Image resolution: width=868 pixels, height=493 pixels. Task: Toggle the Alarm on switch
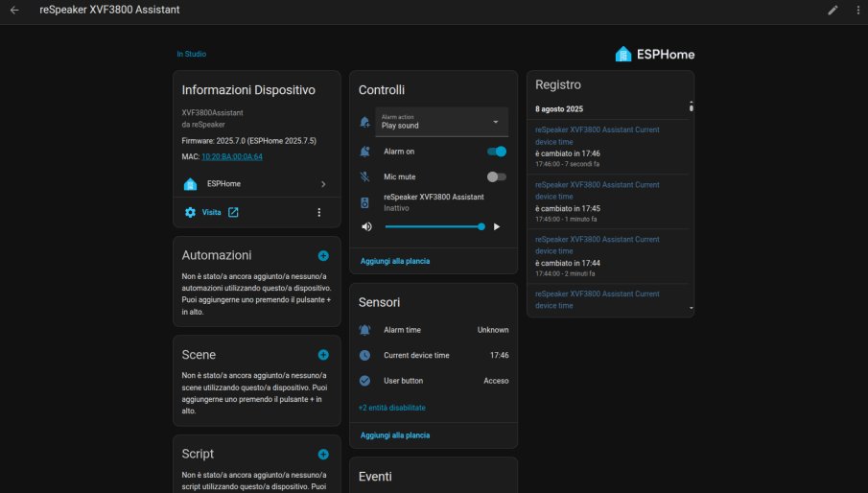pyautogui.click(x=497, y=152)
